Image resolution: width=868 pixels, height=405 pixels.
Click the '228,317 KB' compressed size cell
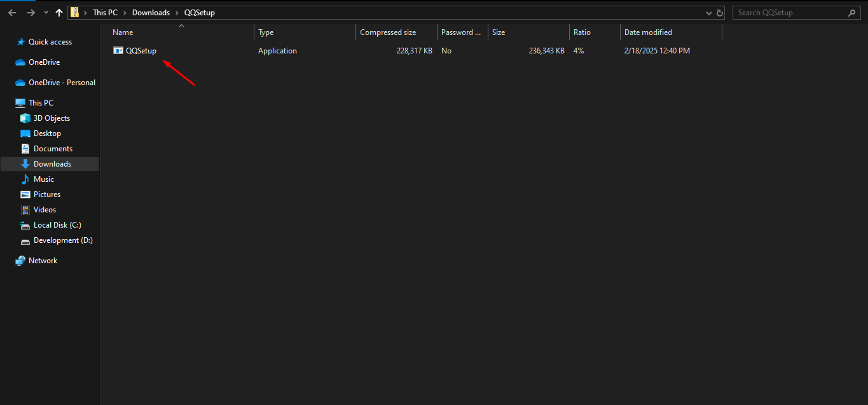(414, 51)
